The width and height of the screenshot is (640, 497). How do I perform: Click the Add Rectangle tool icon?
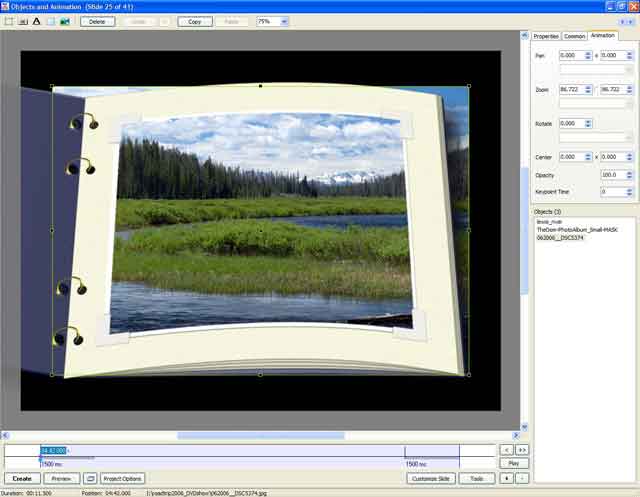click(x=50, y=21)
